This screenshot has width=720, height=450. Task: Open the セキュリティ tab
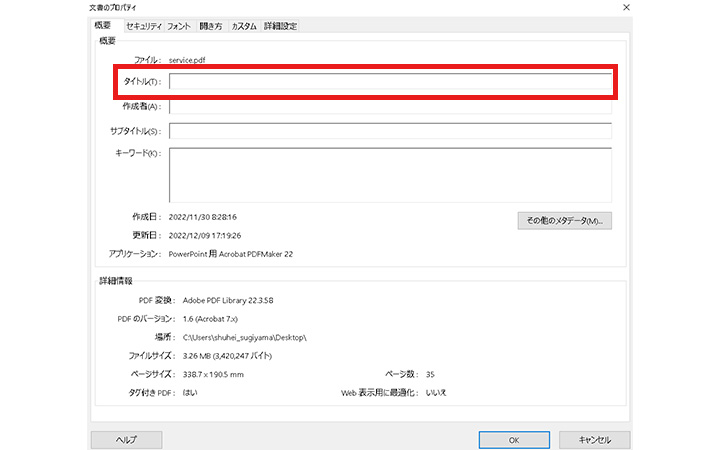(144, 26)
